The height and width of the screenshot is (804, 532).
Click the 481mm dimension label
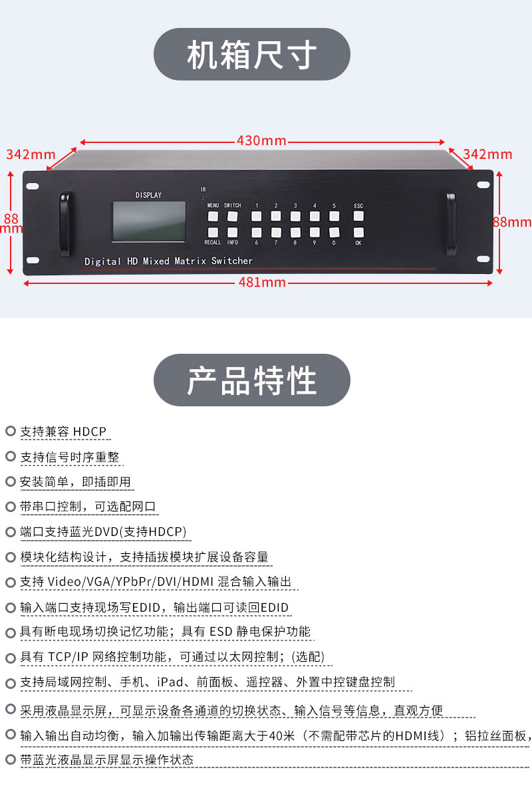[261, 282]
